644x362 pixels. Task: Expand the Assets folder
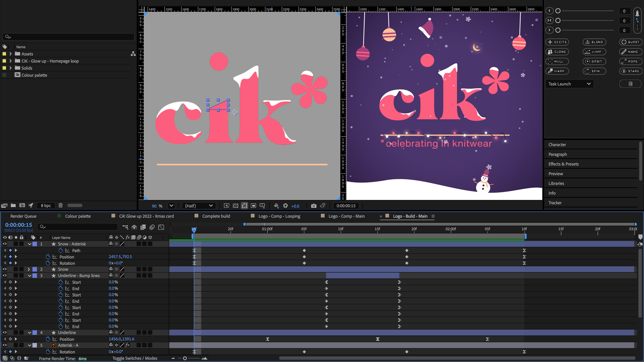coord(10,54)
